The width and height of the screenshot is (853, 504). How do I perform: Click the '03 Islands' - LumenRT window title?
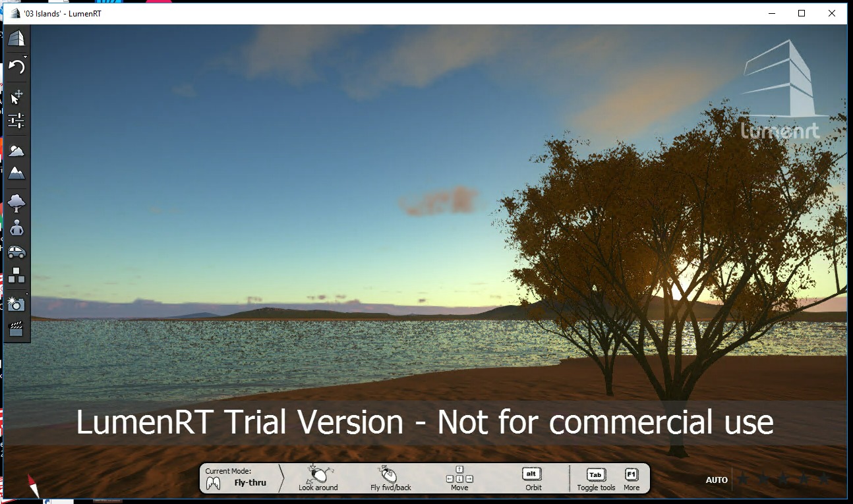click(63, 13)
